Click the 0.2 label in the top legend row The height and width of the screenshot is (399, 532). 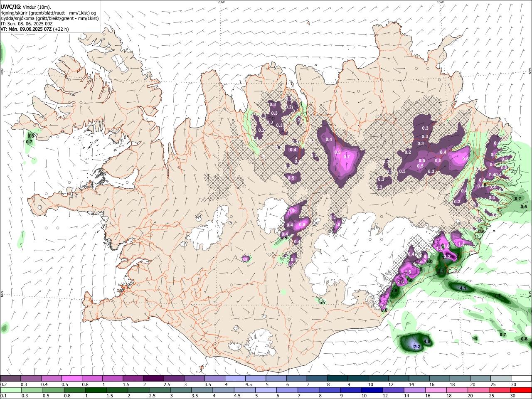(x=3, y=384)
